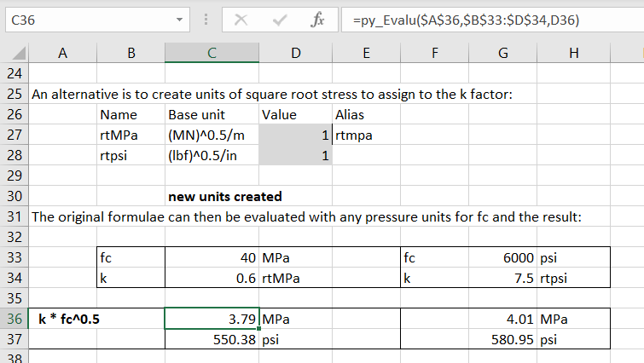This screenshot has height=363, width=644.
Task: Click the Cancel (X) formula bar icon
Action: tap(243, 20)
